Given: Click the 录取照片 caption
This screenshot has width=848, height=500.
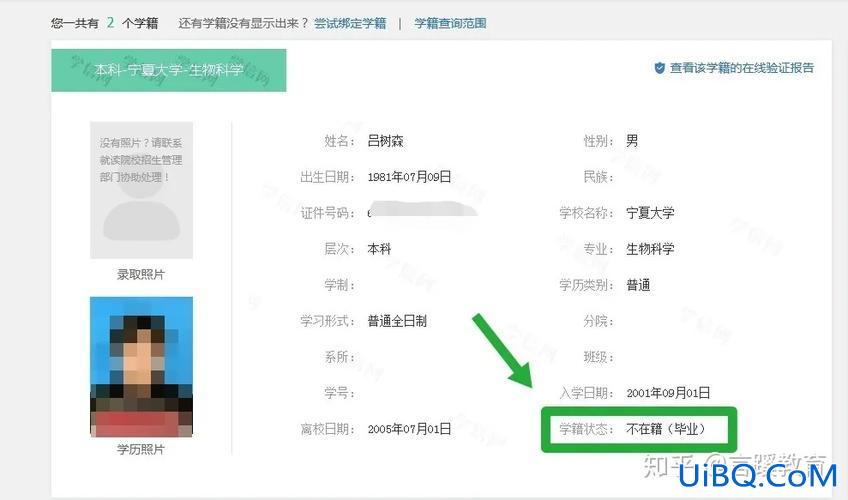Looking at the screenshot, I should (141, 275).
